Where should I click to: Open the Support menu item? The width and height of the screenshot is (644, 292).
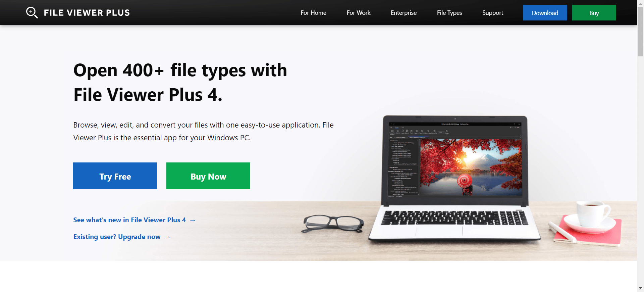coord(493,13)
